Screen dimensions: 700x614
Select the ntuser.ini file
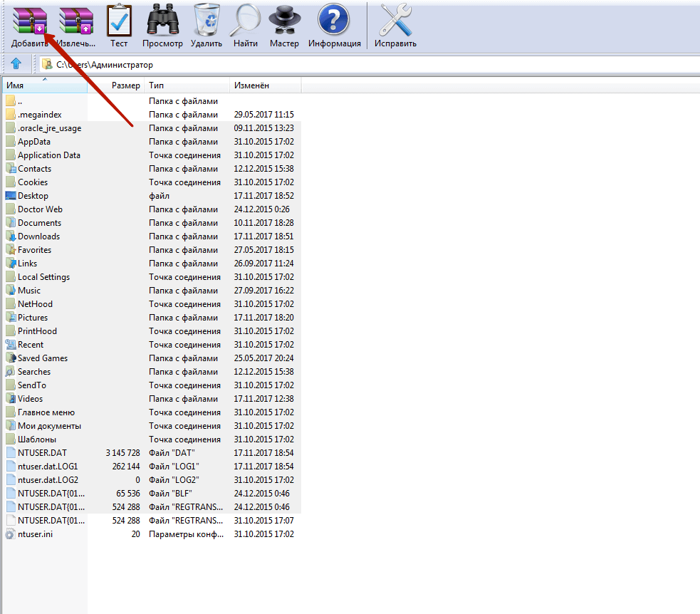(x=35, y=534)
